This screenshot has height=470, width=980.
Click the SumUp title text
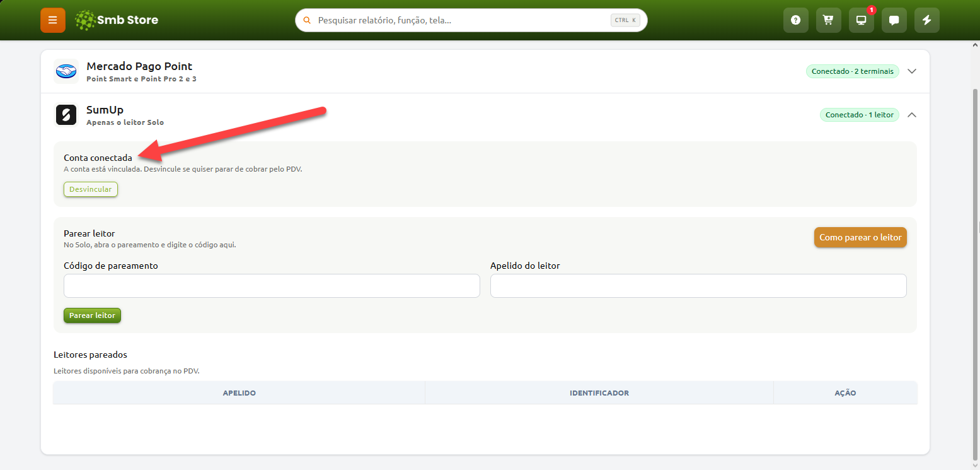pyautogui.click(x=105, y=110)
